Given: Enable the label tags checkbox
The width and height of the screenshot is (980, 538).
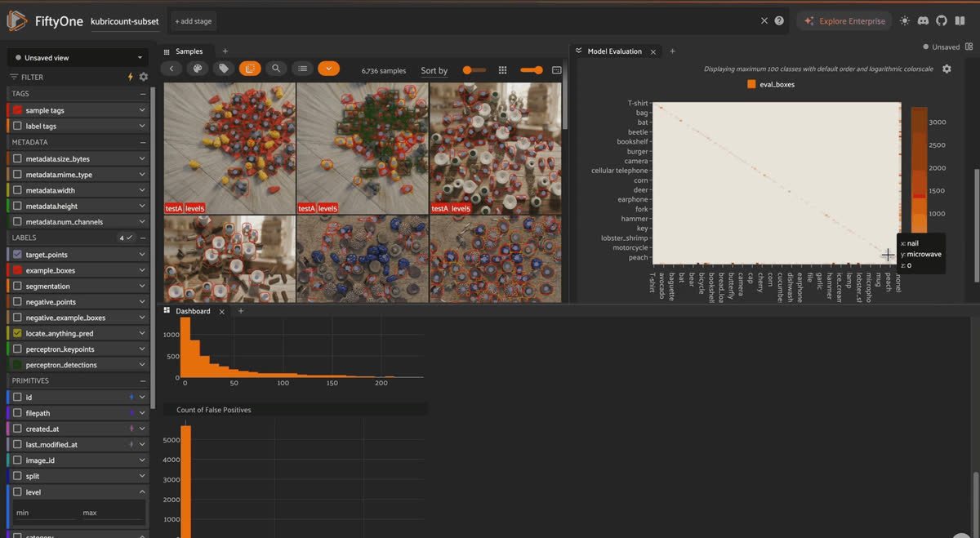Looking at the screenshot, I should click(17, 127).
